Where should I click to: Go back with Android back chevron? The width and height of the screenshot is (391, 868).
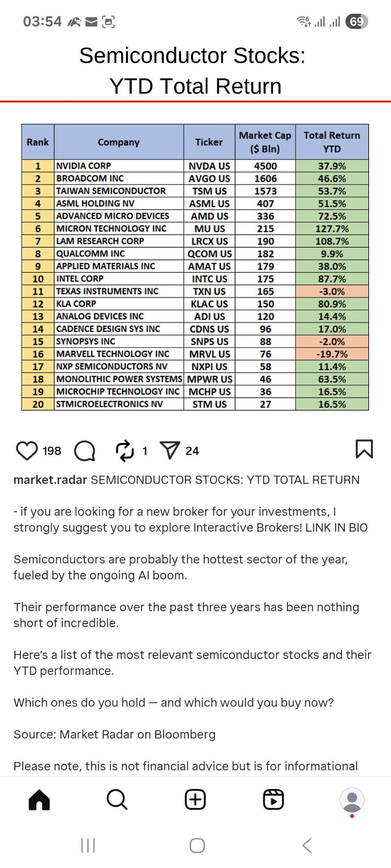(307, 846)
